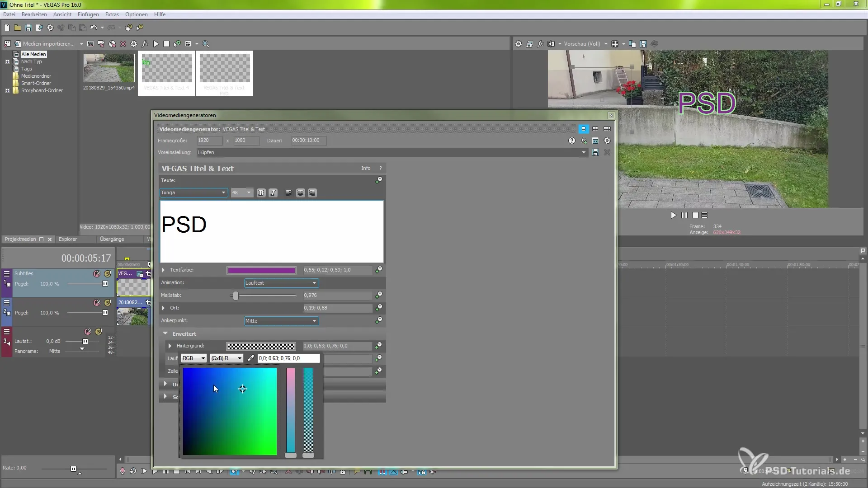Toggle Maßstab keyframe animation icon
The width and height of the screenshot is (868, 488).
[378, 295]
